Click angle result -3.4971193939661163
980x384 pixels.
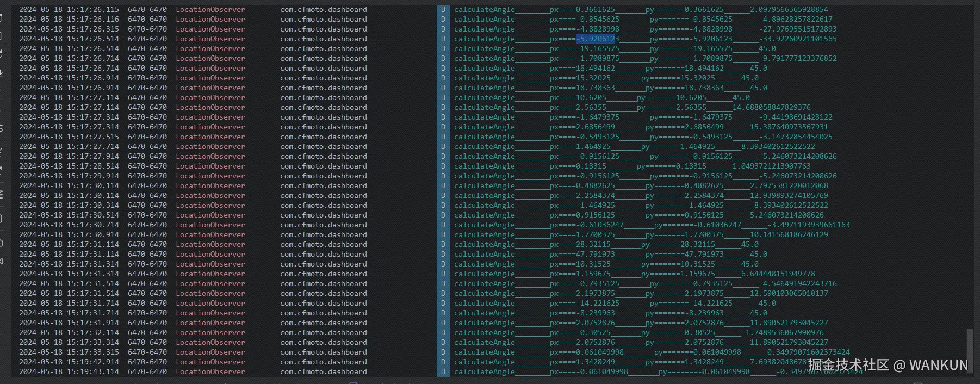809,225
